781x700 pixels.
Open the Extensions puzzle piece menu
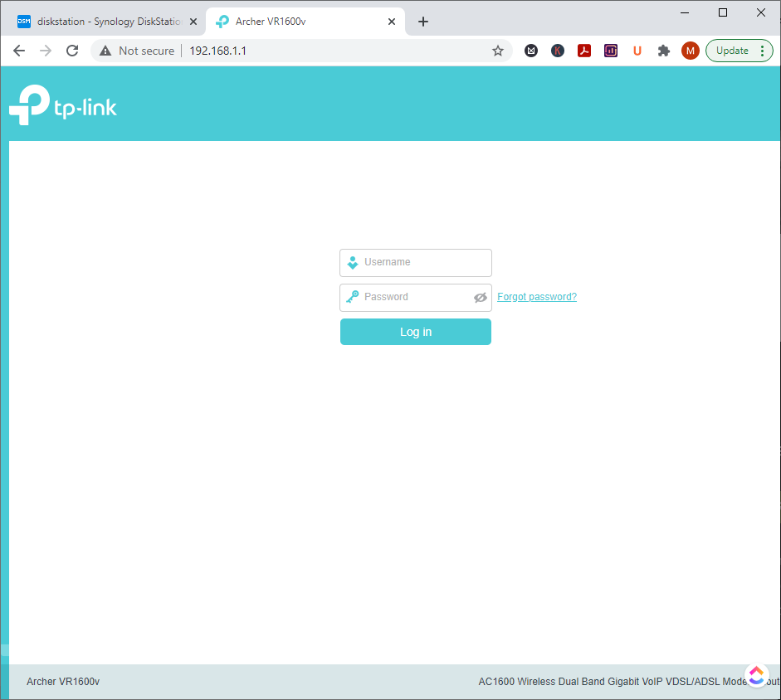[663, 51]
